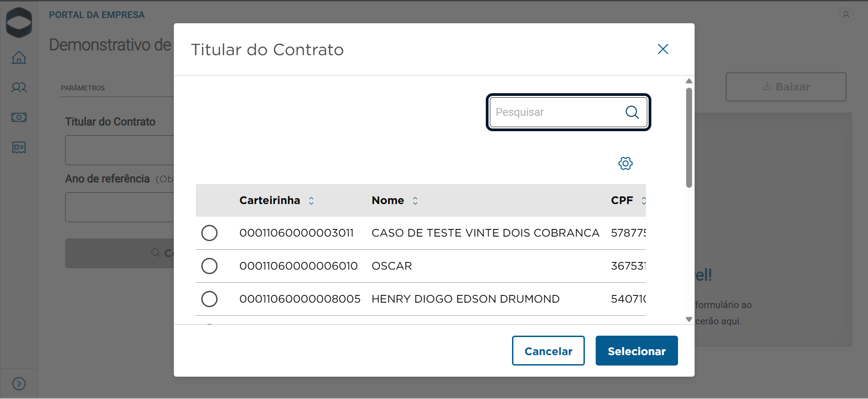868x399 pixels.
Task: Expand sidebar with bottom arrow icon
Action: point(19,384)
